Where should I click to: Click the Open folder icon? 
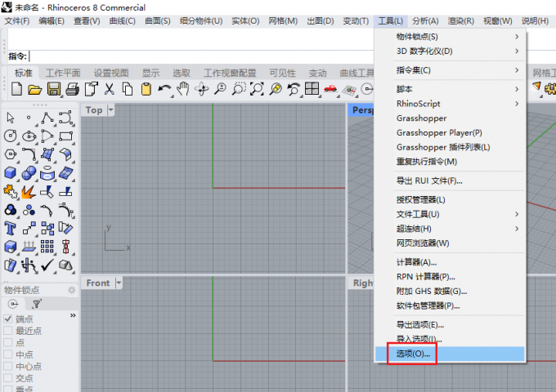coord(35,89)
